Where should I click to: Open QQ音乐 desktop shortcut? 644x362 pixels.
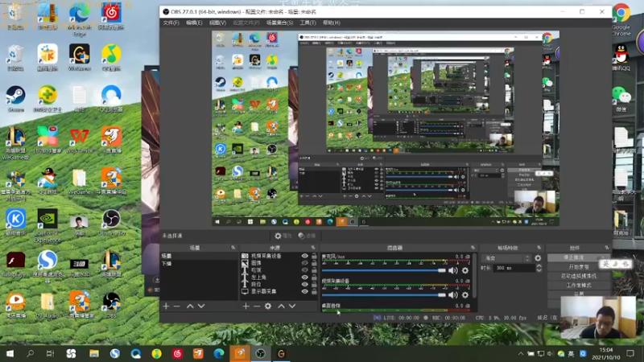[x=111, y=57]
